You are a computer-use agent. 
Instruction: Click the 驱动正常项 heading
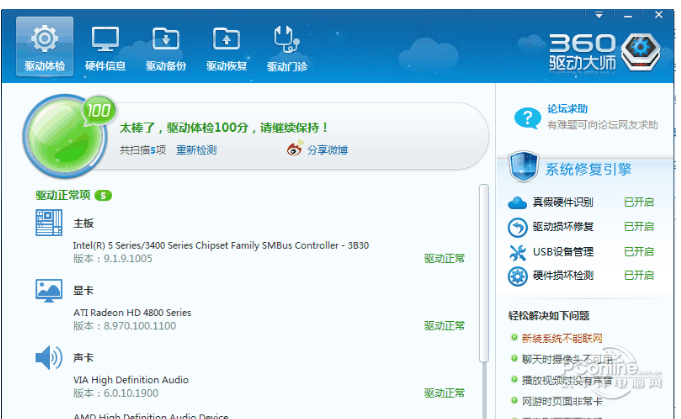[63, 195]
